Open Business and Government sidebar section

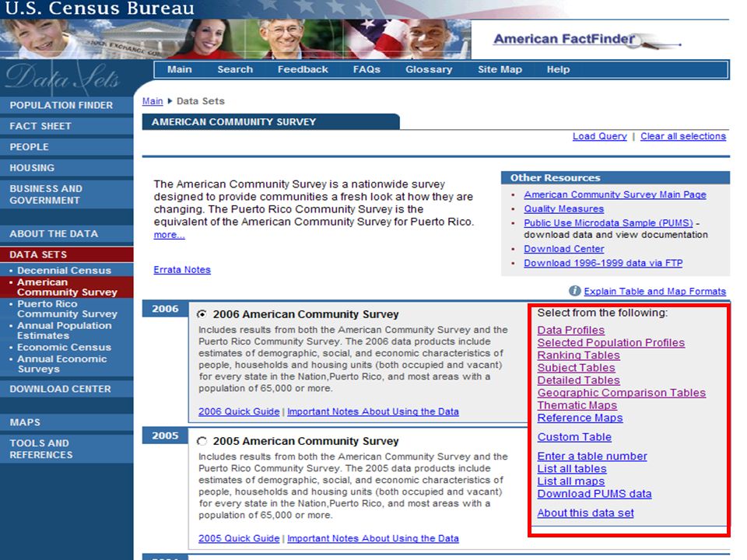click(x=67, y=194)
